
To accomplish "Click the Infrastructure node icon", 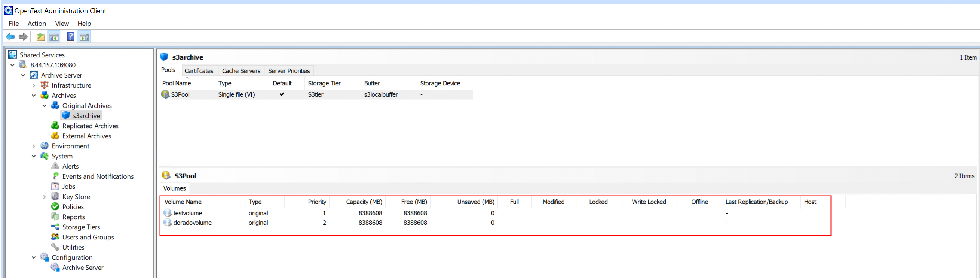I will pos(45,85).
